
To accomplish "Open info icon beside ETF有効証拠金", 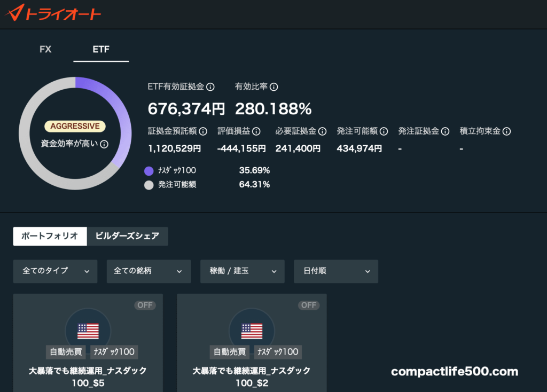I will (210, 87).
